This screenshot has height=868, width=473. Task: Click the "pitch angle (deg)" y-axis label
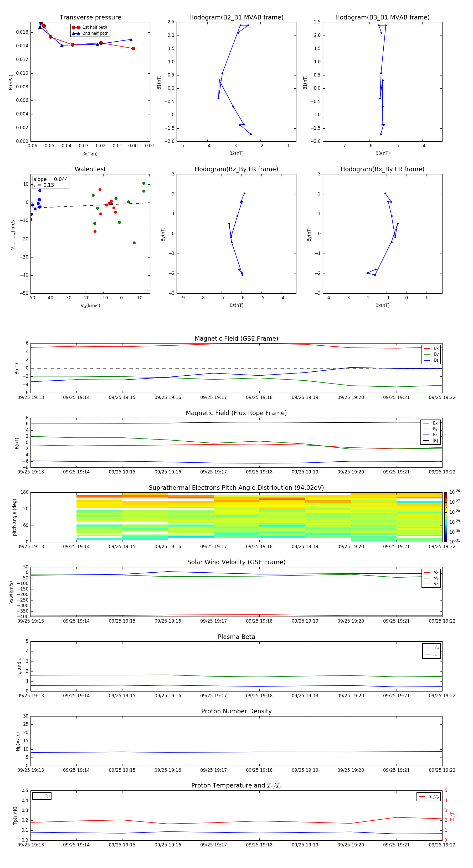tap(14, 517)
